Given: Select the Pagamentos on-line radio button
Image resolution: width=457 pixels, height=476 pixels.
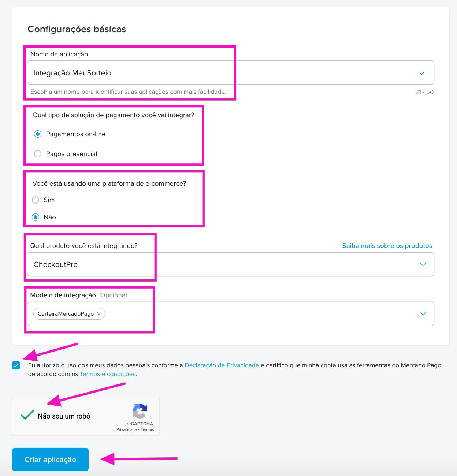Looking at the screenshot, I should [38, 134].
